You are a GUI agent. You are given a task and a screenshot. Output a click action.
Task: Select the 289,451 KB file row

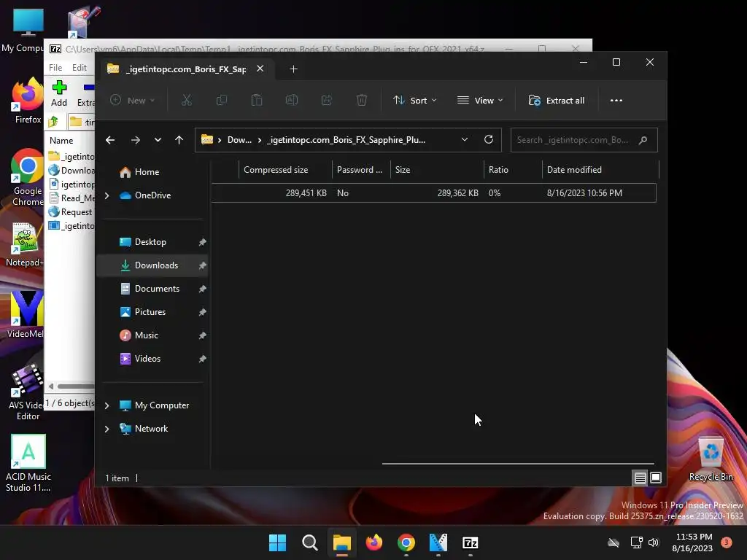[434, 192]
